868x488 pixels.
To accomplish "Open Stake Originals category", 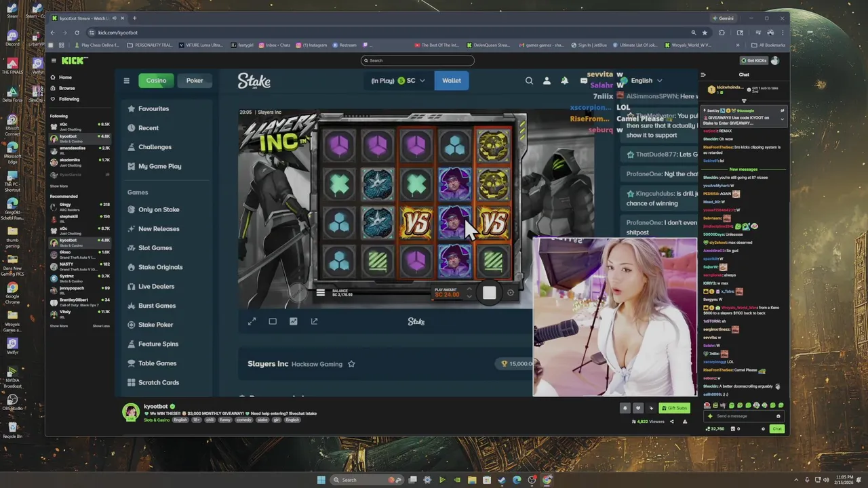I will pos(155,267).
